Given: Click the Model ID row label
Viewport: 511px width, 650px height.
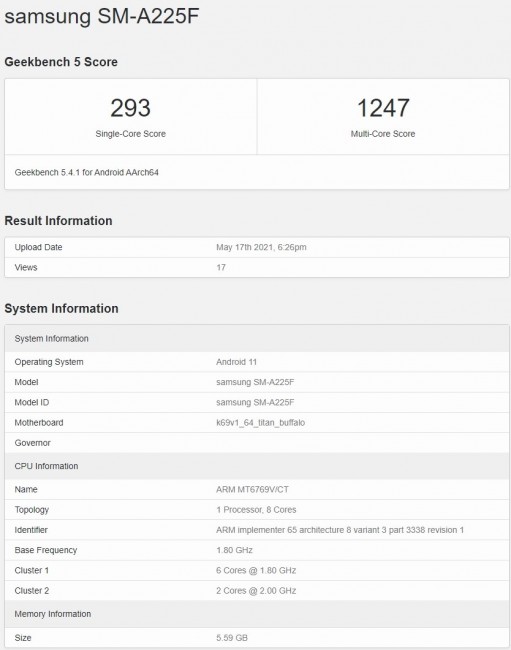Looking at the screenshot, I should click(31, 403).
